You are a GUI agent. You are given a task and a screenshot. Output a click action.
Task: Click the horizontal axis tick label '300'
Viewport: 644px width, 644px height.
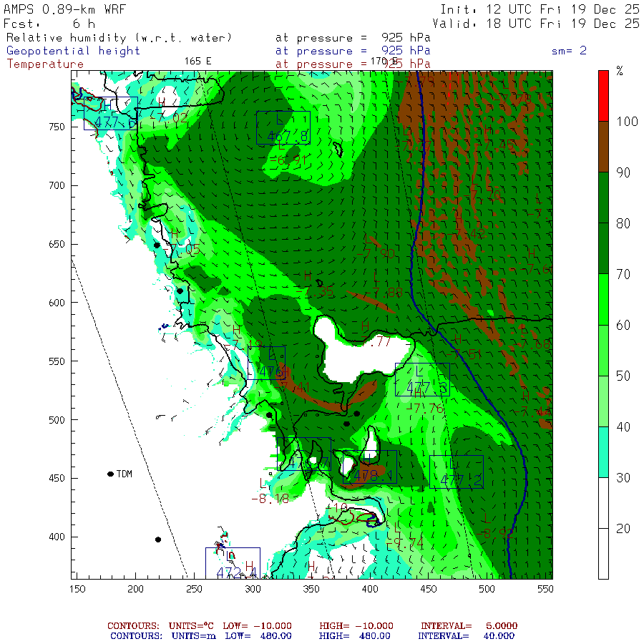pos(253,590)
